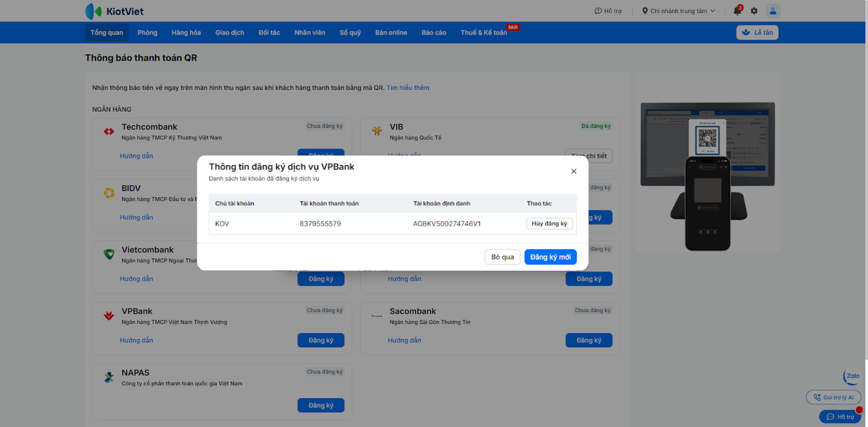Open the Zalo chat icon
The width and height of the screenshot is (868, 427).
click(x=852, y=376)
